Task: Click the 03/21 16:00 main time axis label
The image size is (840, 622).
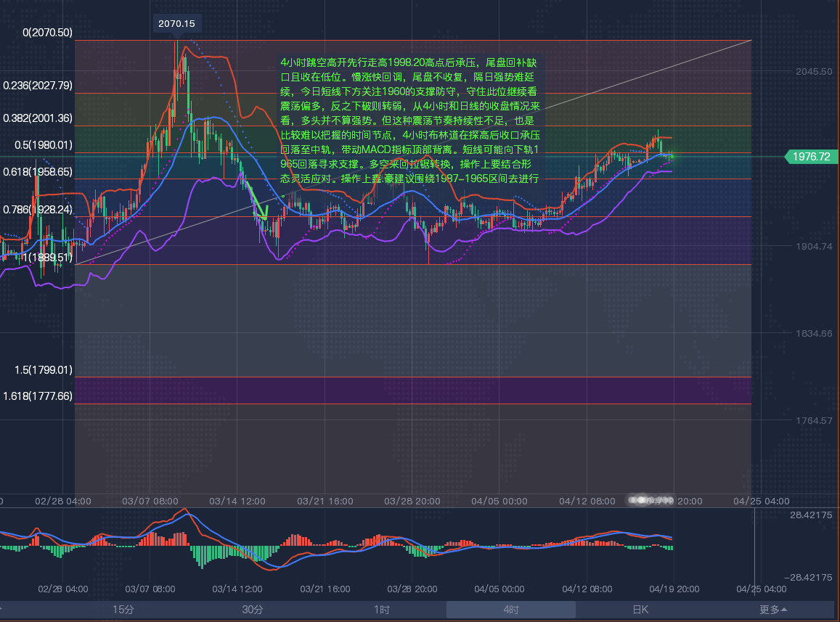Action: point(325,501)
